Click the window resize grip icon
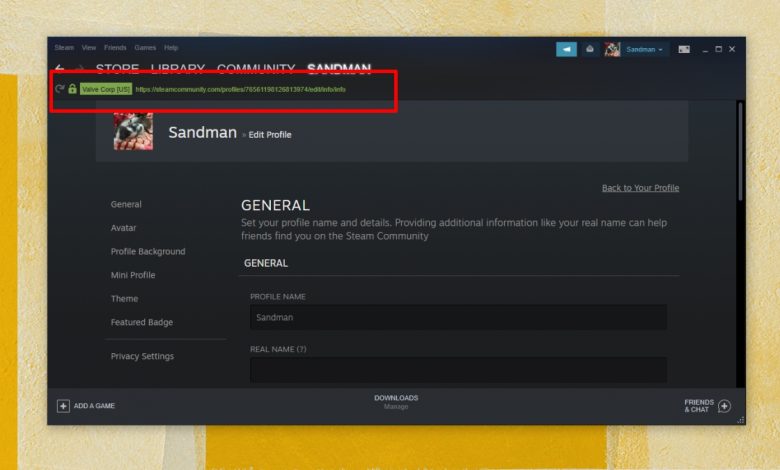780x470 pixels. [x=741, y=420]
